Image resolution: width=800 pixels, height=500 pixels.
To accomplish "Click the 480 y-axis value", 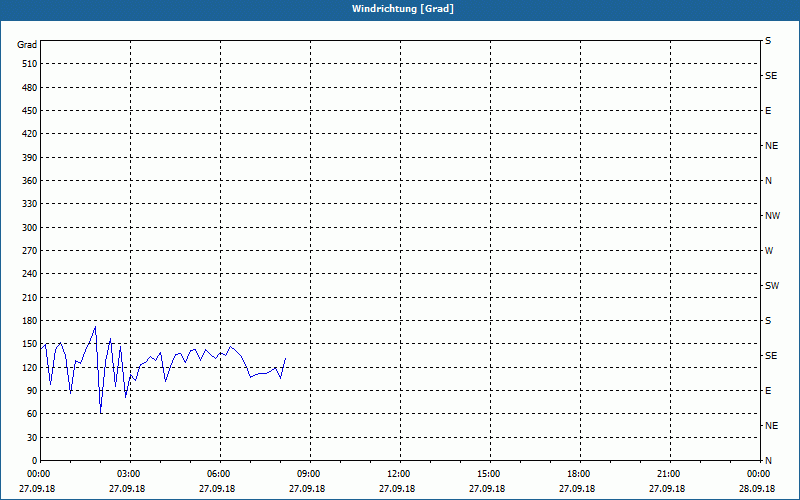I will 29,87.
